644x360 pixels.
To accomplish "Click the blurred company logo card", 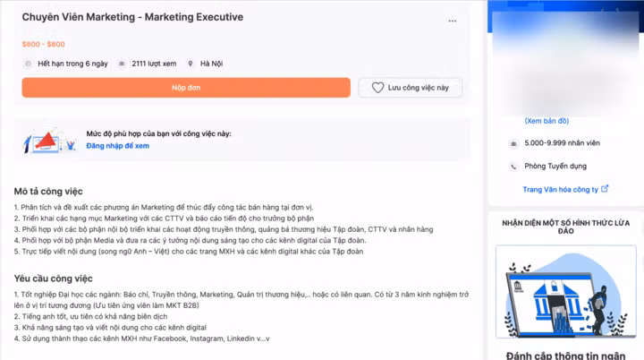I will 565,62.
